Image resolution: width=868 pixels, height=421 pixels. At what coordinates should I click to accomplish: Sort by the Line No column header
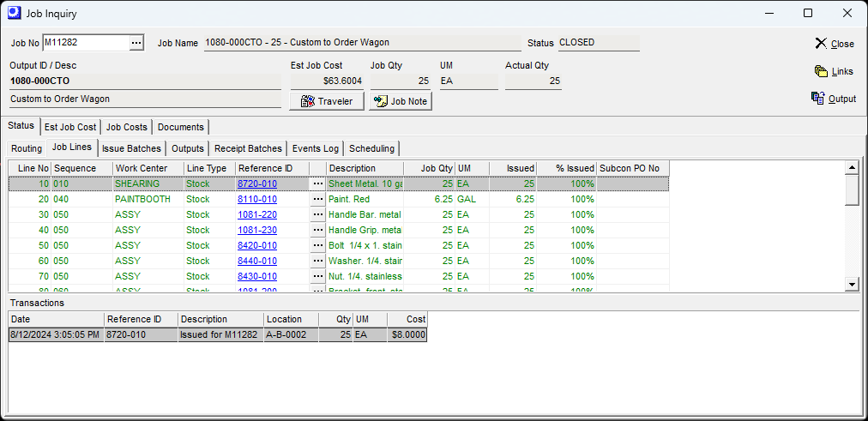tap(29, 168)
